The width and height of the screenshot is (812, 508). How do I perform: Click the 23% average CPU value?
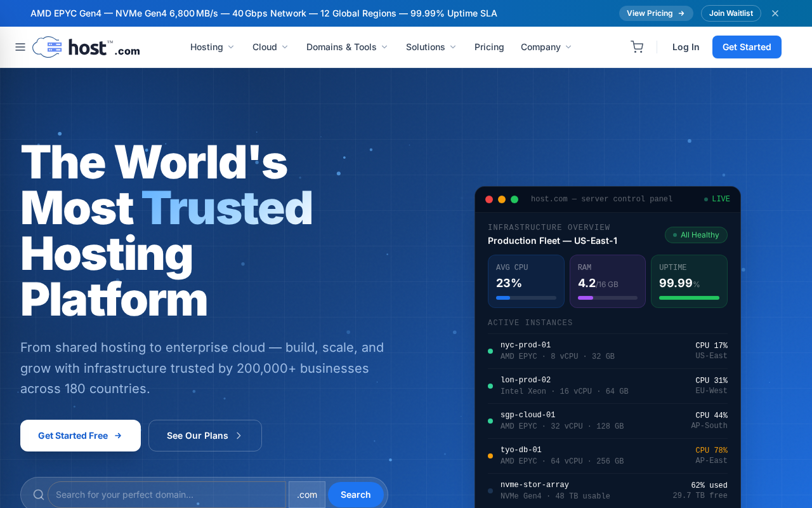[509, 283]
